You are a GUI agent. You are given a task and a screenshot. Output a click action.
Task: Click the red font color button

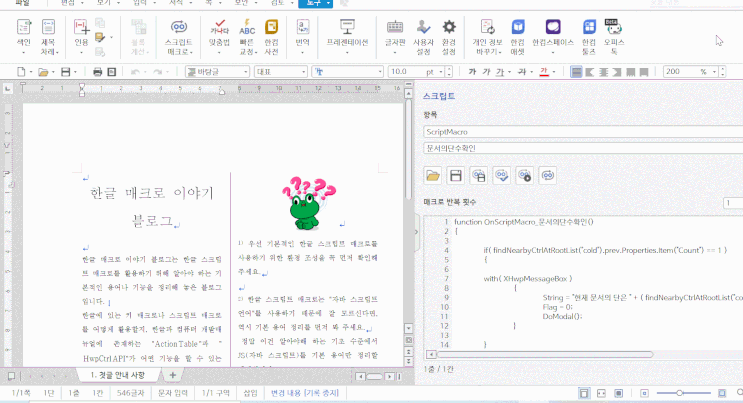tap(544, 72)
